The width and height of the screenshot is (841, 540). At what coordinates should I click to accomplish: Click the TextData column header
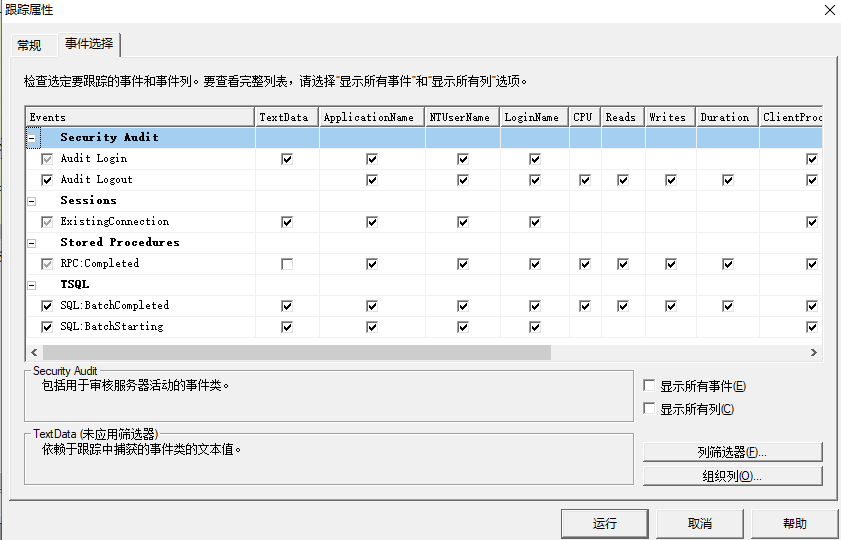(x=287, y=117)
